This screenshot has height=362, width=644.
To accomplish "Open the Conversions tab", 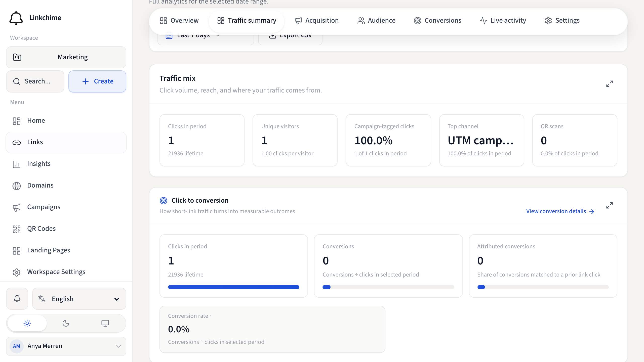I will click(x=438, y=20).
